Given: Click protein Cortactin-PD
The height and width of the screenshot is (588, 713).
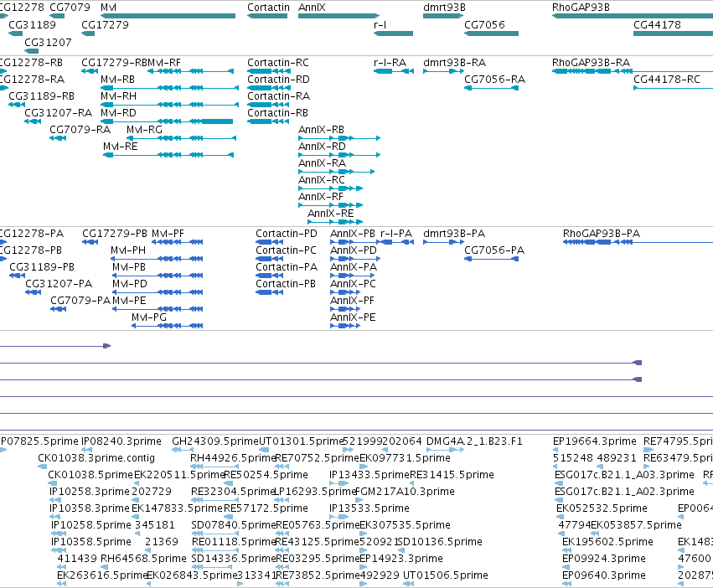Looking at the screenshot, I should [x=286, y=234].
